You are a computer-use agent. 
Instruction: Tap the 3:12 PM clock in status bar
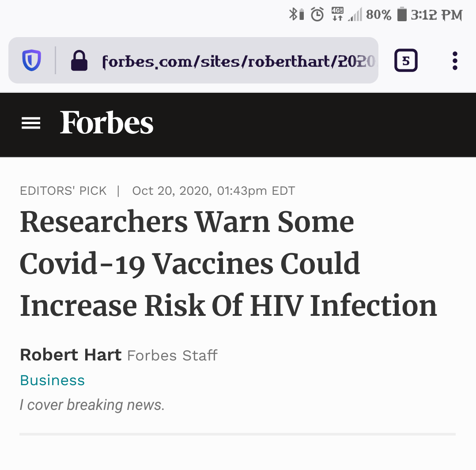pos(436,15)
